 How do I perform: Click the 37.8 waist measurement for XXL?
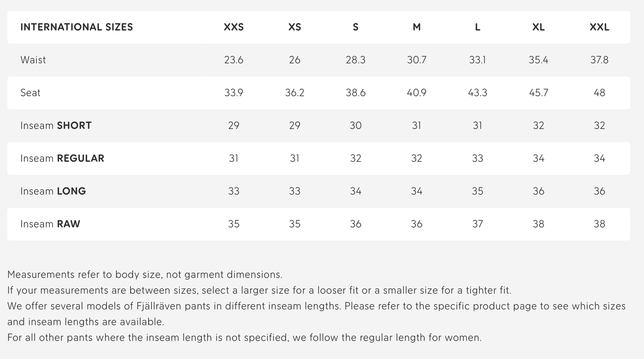pos(599,60)
